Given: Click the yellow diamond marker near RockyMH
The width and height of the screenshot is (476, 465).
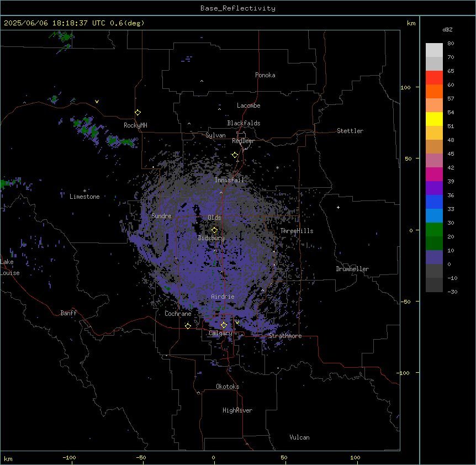Looking at the screenshot, I should (x=137, y=113).
